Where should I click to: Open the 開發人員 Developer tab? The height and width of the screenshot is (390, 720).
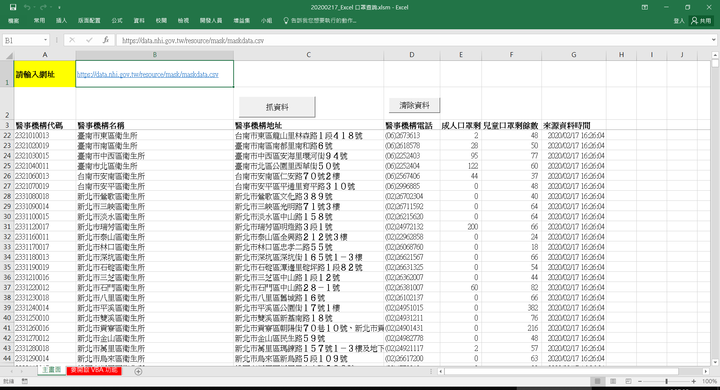pos(211,21)
